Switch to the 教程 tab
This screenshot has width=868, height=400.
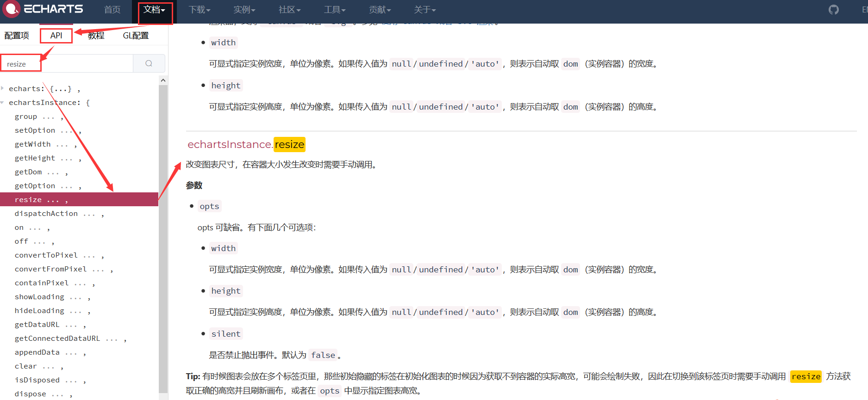96,36
